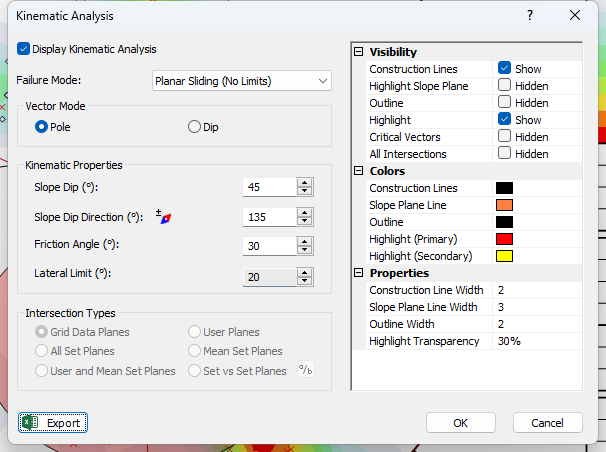Click the Highlight Transparency property label
This screenshot has height=452, width=606.
[424, 341]
